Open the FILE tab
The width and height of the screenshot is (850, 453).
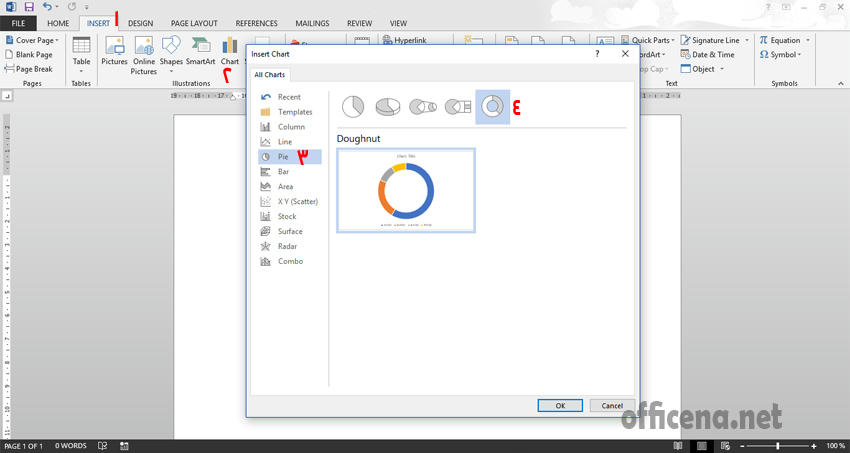click(18, 23)
